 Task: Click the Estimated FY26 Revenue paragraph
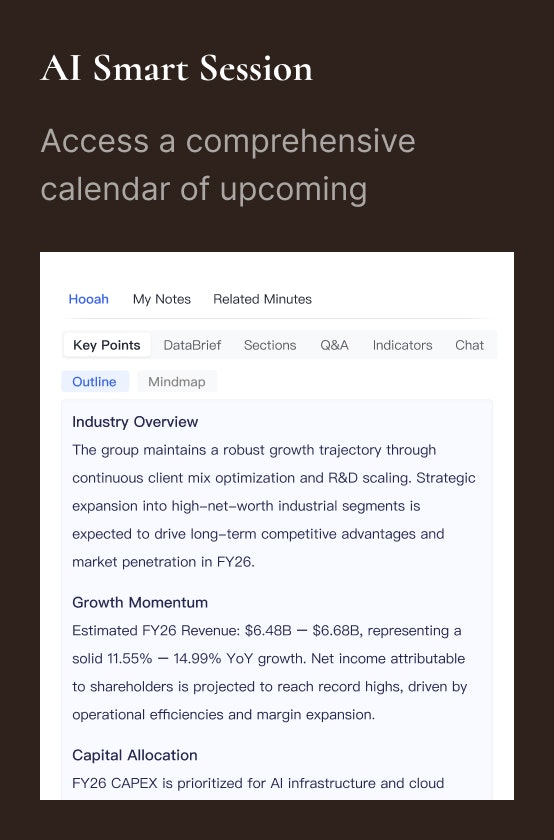pos(270,672)
